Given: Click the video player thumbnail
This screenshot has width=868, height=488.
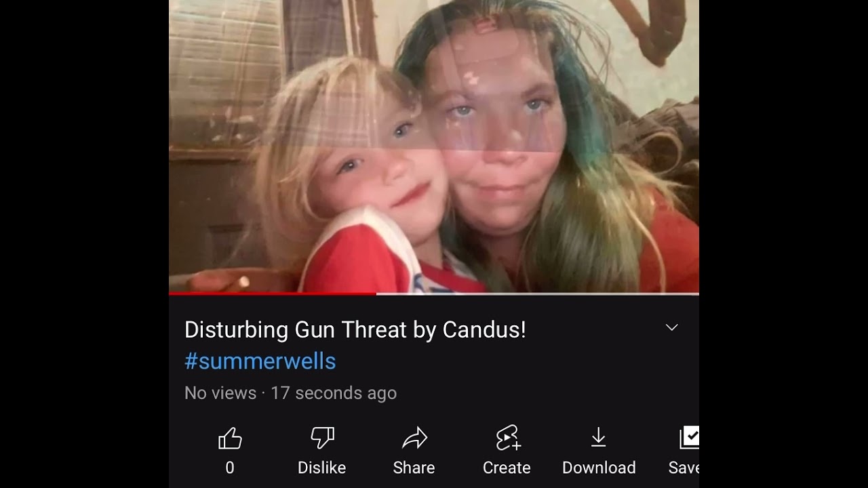Looking at the screenshot, I should [434, 146].
